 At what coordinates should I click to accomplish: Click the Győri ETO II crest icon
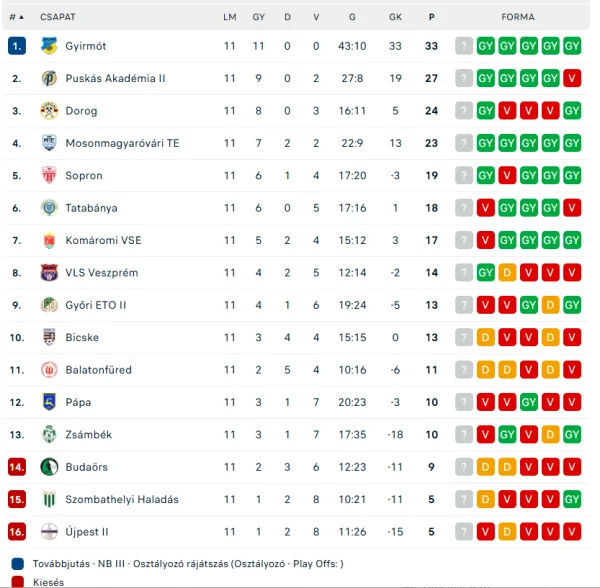click(49, 305)
